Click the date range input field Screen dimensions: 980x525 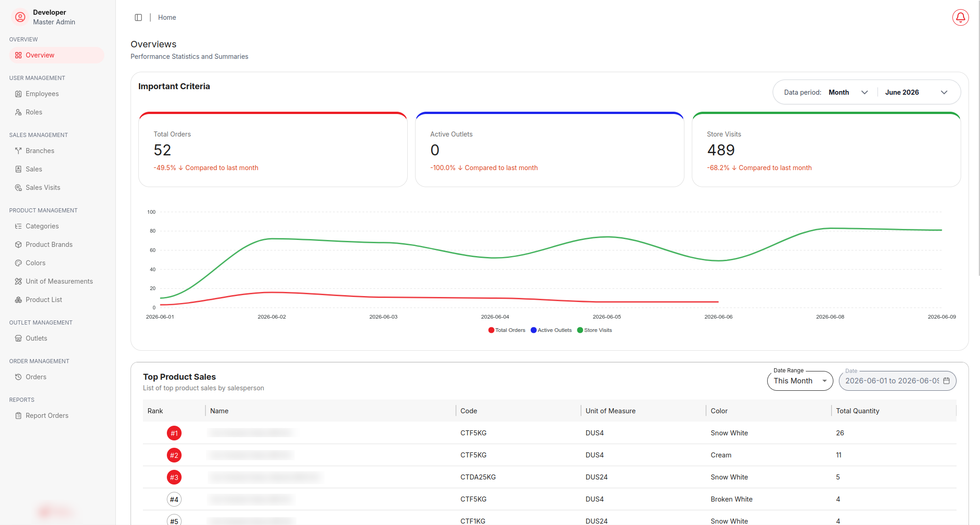pos(897,381)
